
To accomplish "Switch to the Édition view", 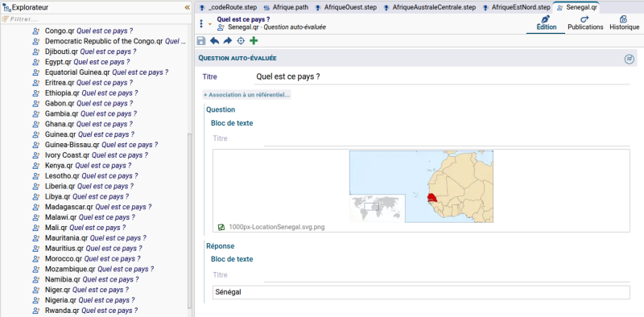I will pyautogui.click(x=547, y=23).
